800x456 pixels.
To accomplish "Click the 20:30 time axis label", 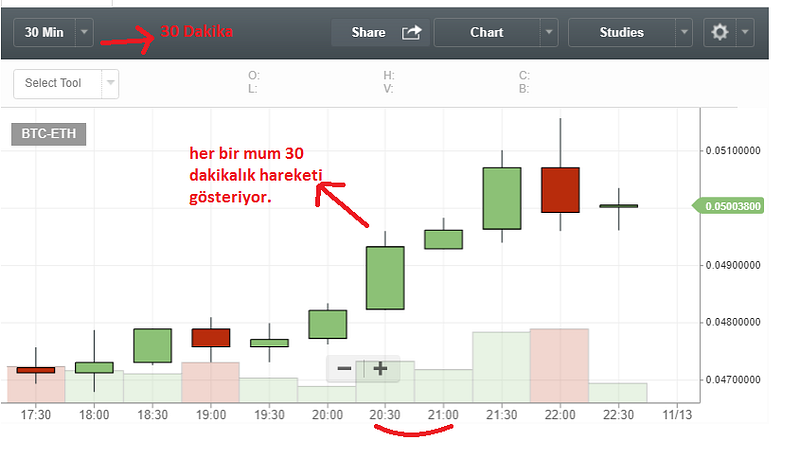I will 385,415.
